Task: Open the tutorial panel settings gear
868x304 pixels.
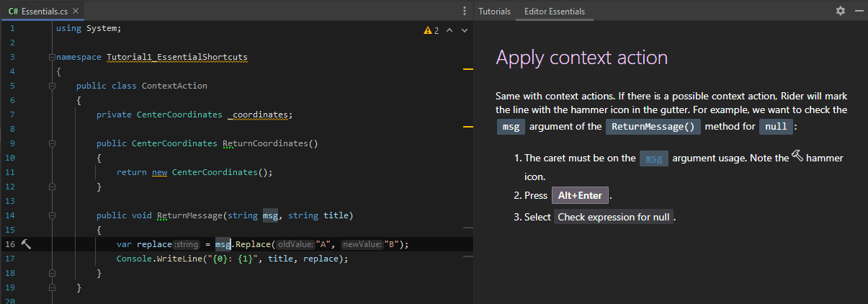Action: (840, 12)
